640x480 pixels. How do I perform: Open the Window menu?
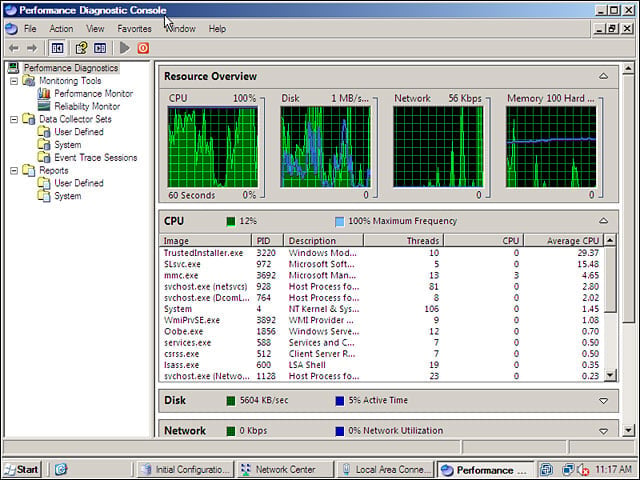180,29
